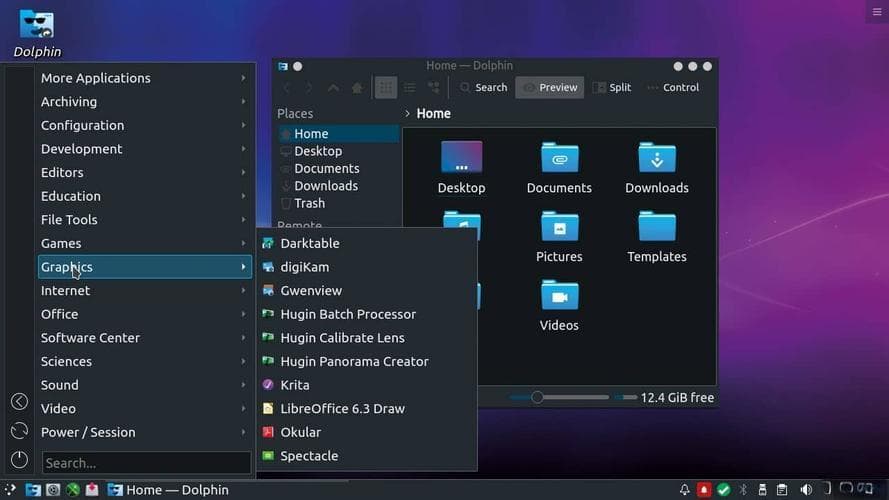Expand the Configuration category

coord(145,125)
